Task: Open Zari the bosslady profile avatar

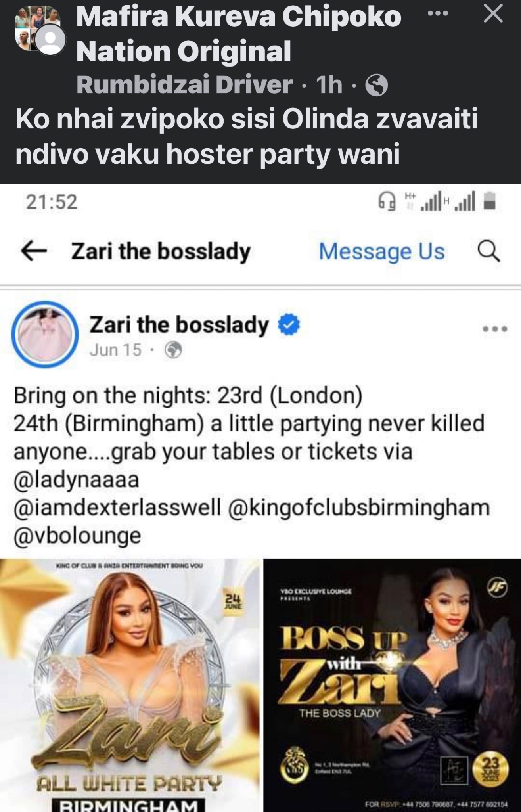Action: pyautogui.click(x=45, y=335)
